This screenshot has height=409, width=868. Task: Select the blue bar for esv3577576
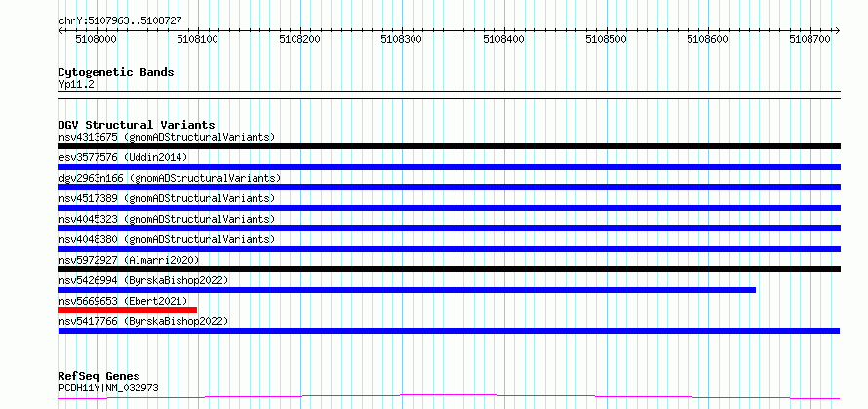point(449,167)
